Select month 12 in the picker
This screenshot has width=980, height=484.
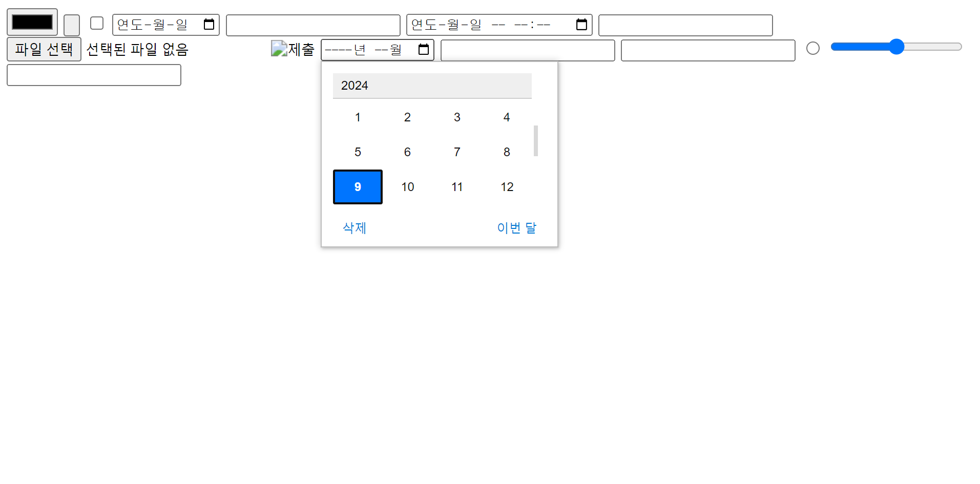507,187
